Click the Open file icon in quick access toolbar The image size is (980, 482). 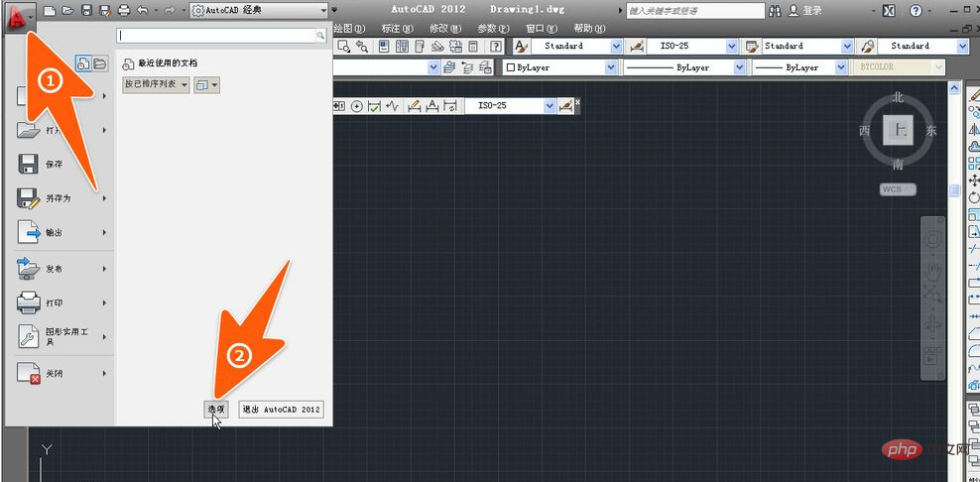[x=66, y=11]
